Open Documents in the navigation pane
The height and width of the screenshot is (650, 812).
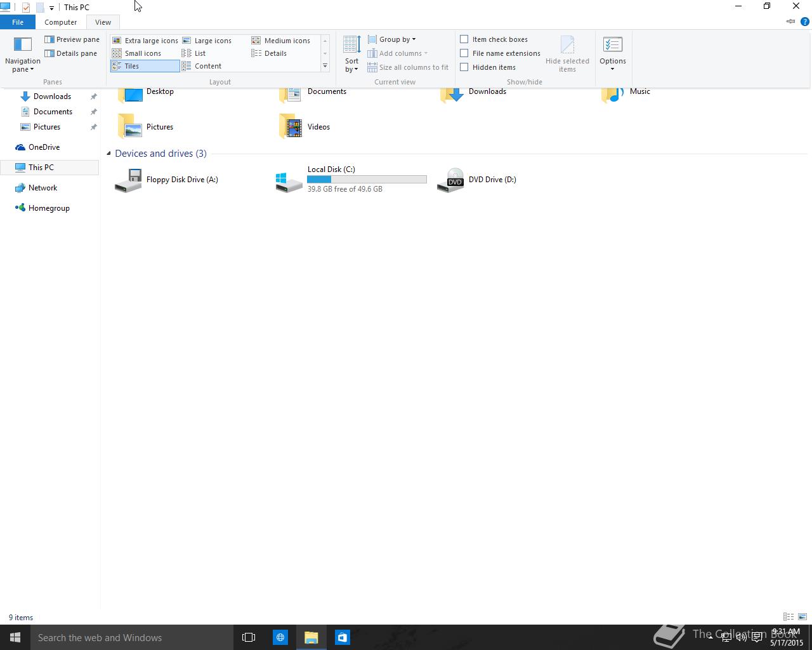pos(53,112)
